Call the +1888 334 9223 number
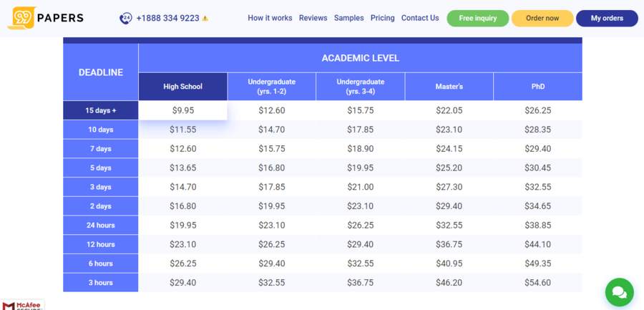 click(167, 18)
